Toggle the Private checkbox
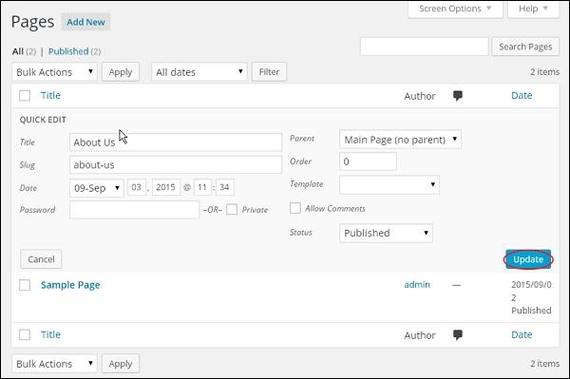Screen dimensions: 570x379 [232, 210]
